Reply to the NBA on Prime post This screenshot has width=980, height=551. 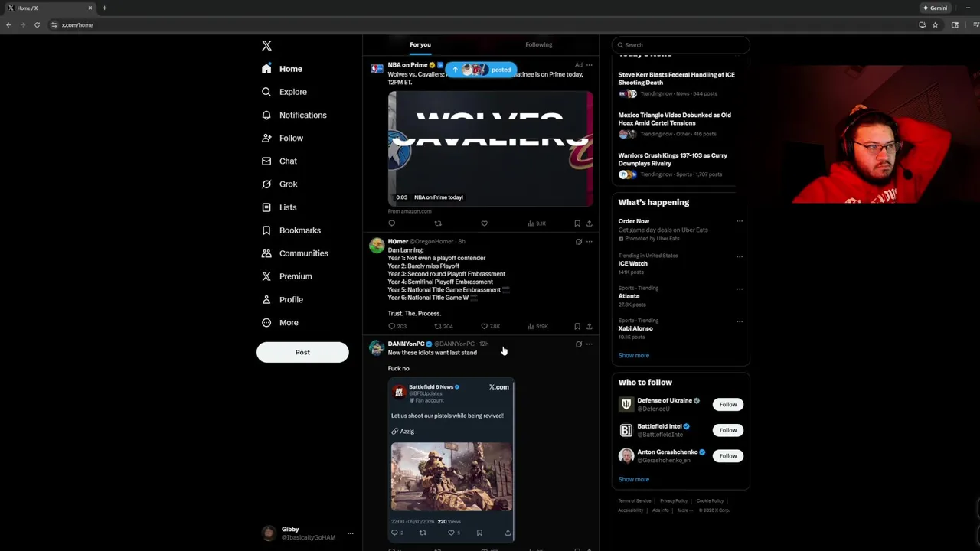pos(391,223)
